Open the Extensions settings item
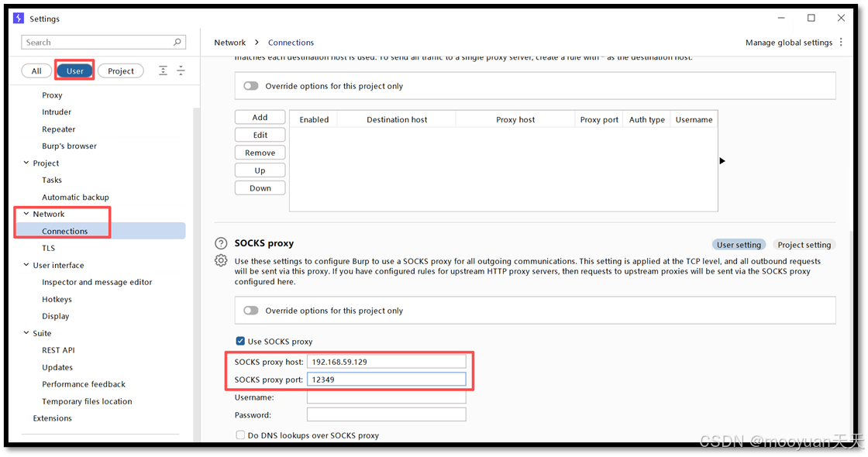This screenshot has width=868, height=457. 52,418
